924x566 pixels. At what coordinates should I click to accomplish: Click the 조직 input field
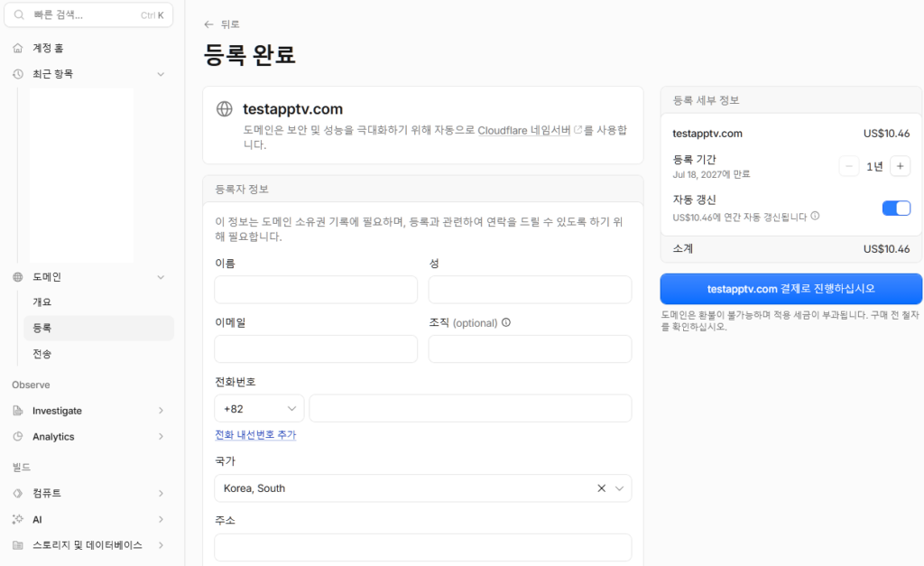point(530,349)
